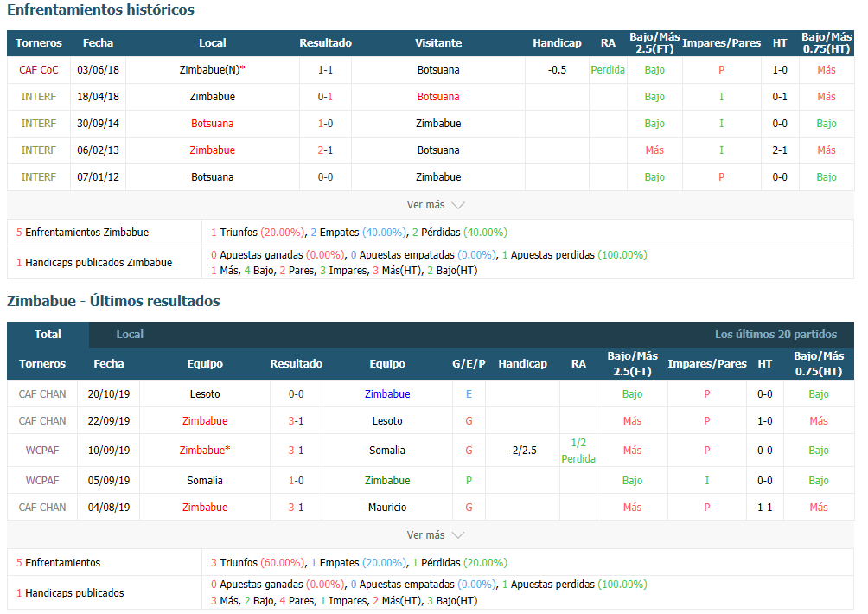The image size is (868, 614).
Task: Expand 'Ver más' under Zimbabue últimos resultados
Action: click(x=435, y=535)
